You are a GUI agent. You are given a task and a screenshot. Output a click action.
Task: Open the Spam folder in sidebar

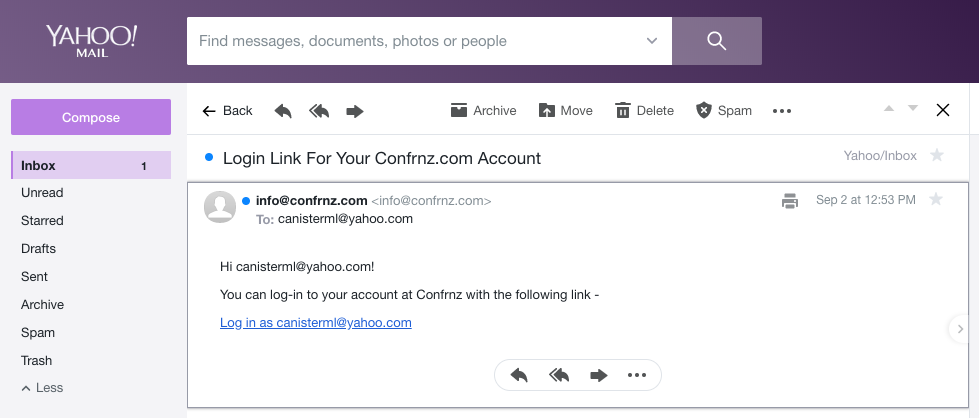coord(37,332)
